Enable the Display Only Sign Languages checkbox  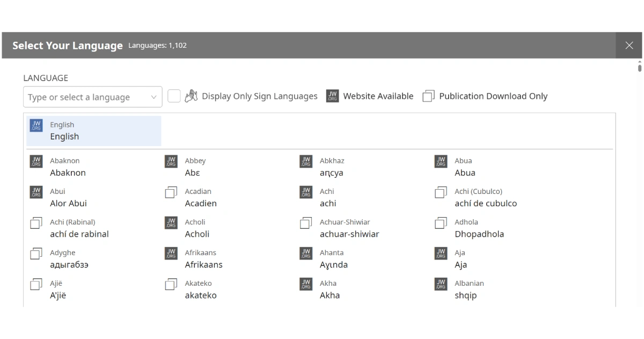pyautogui.click(x=174, y=96)
